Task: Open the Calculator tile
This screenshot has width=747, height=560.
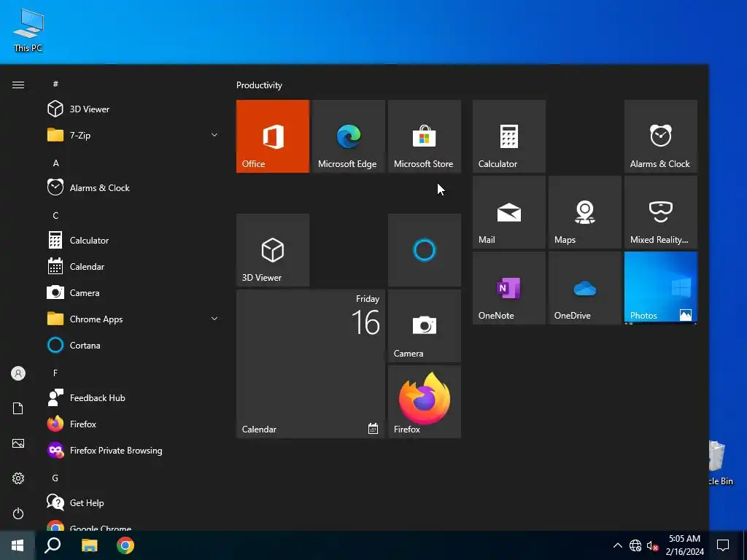Action: coord(508,136)
